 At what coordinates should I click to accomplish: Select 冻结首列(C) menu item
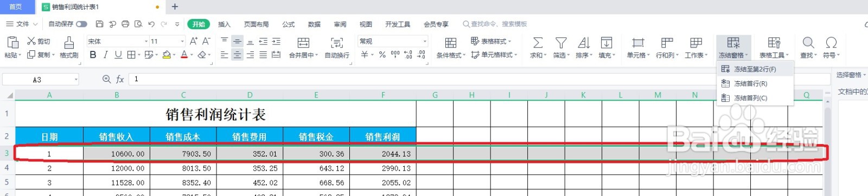pos(755,98)
